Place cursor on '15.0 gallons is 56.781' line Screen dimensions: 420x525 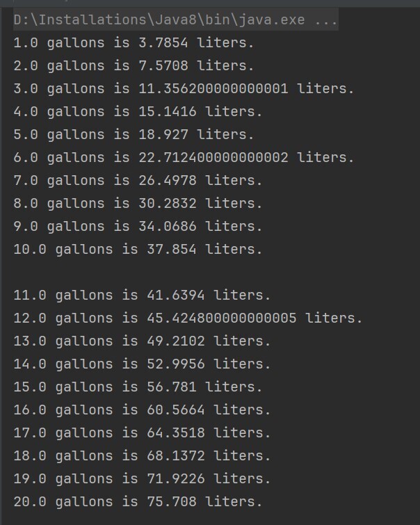point(138,387)
